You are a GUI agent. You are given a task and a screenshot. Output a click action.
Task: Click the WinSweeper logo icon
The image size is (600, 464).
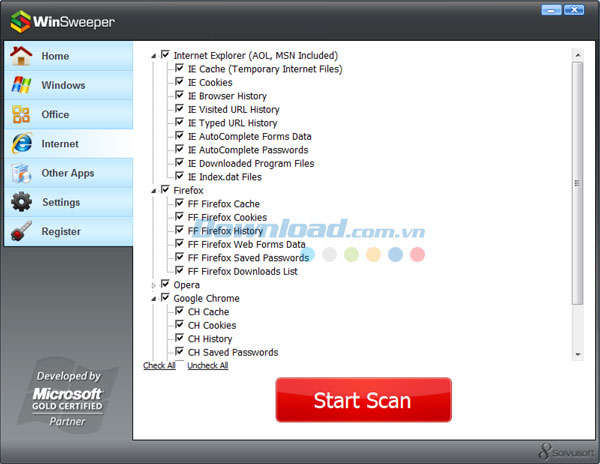pyautogui.click(x=21, y=21)
